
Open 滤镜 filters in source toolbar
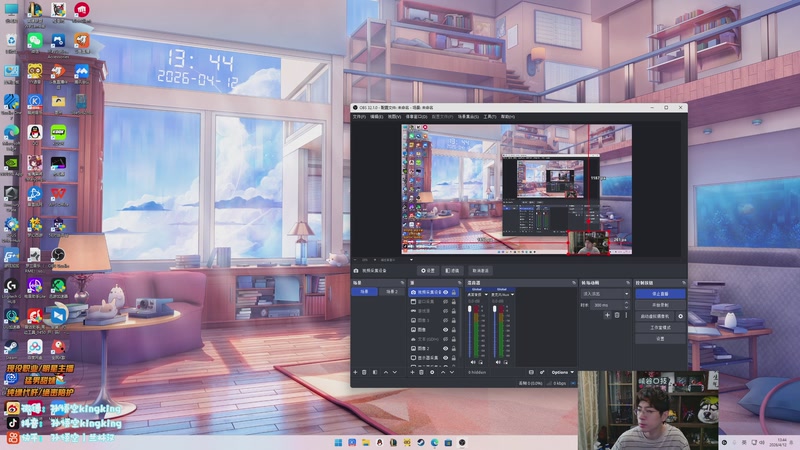point(453,270)
